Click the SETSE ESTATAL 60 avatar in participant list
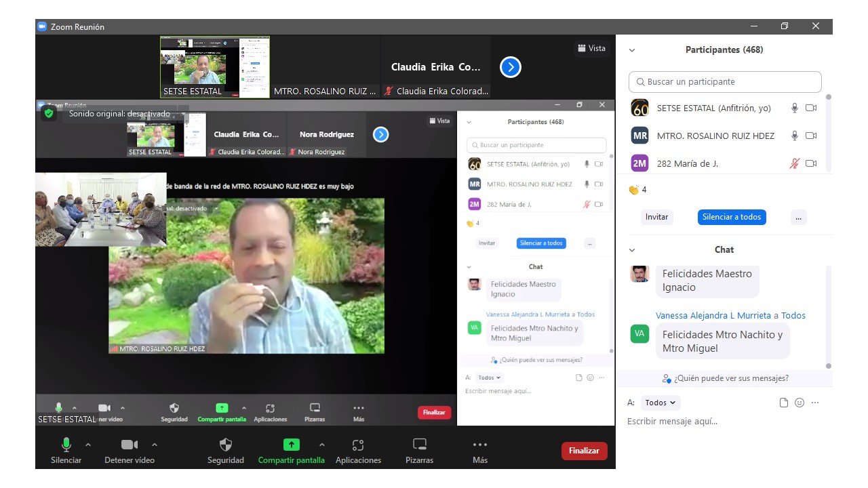 640,108
